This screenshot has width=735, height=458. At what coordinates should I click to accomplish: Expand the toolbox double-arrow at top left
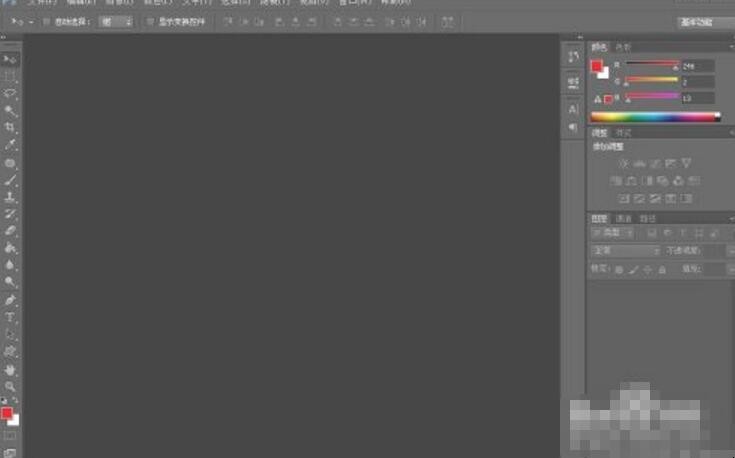click(x=3, y=37)
